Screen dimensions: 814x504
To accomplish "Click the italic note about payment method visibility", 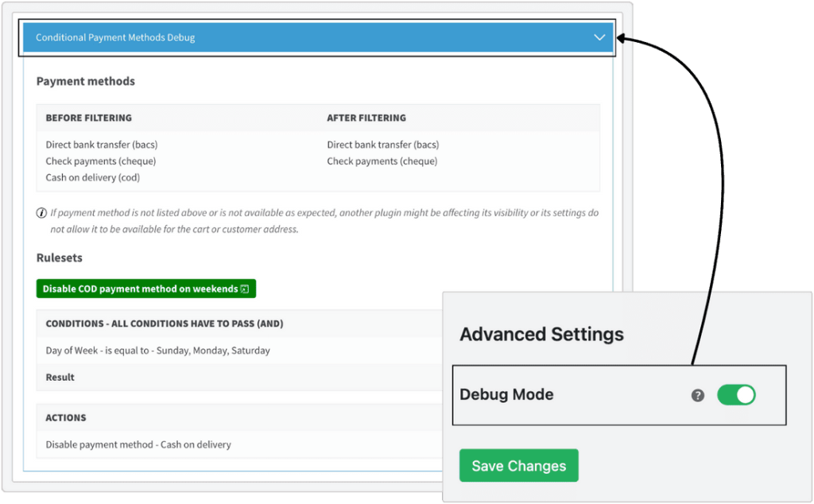I will click(324, 221).
